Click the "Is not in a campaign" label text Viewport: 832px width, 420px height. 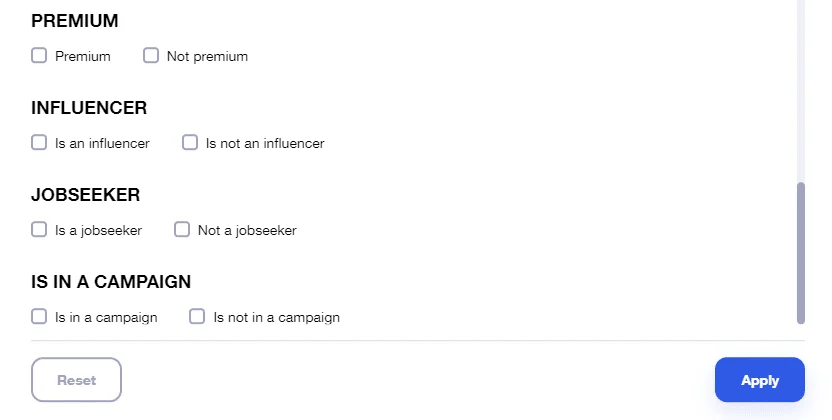276,317
